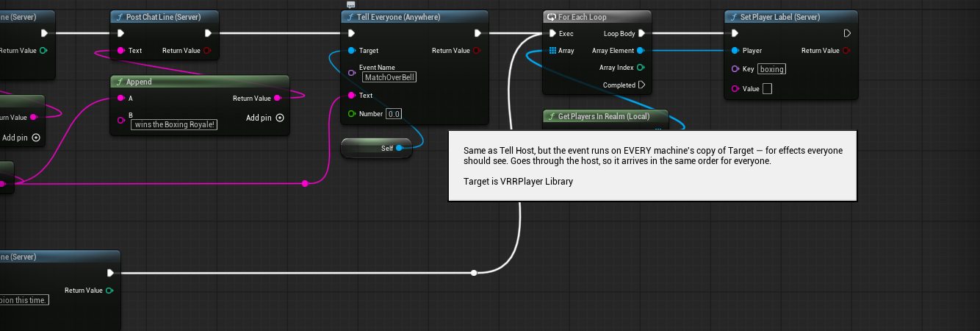The height and width of the screenshot is (331, 980).
Task: Click the reroute node on the pink wire
Action: tap(305, 183)
